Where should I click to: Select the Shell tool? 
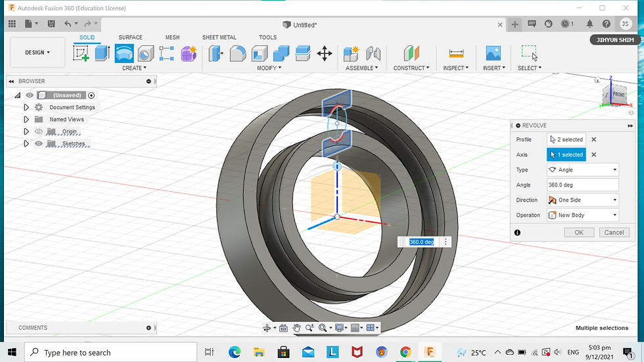[259, 53]
